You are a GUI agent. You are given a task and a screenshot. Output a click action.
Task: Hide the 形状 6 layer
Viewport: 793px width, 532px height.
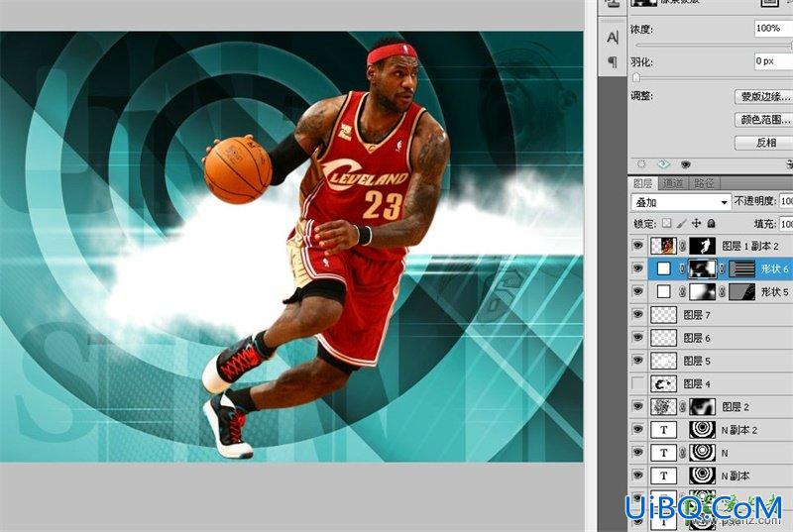(637, 268)
